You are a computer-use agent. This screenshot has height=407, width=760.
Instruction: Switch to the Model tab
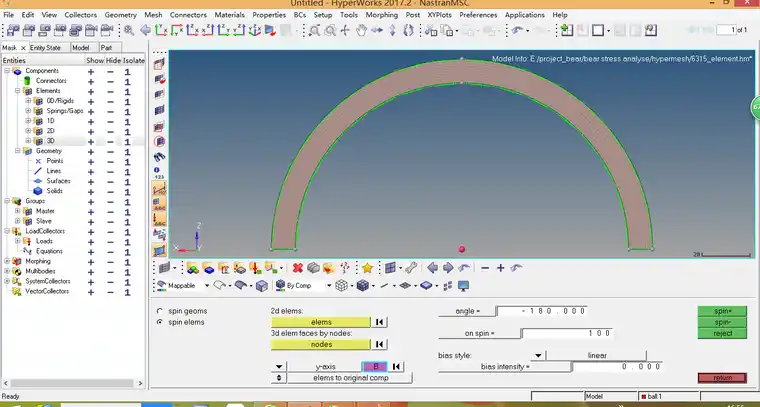(x=80, y=47)
